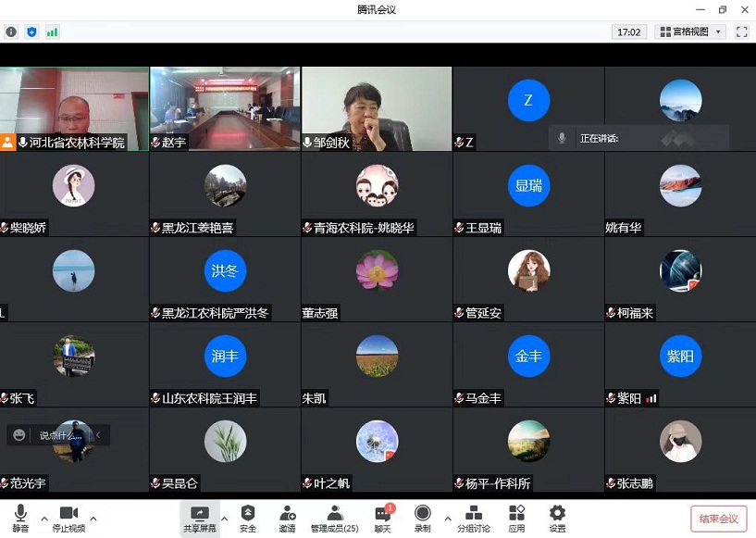Open 设置 settings gear
Viewport: 756px width, 538px height.
pos(557,518)
